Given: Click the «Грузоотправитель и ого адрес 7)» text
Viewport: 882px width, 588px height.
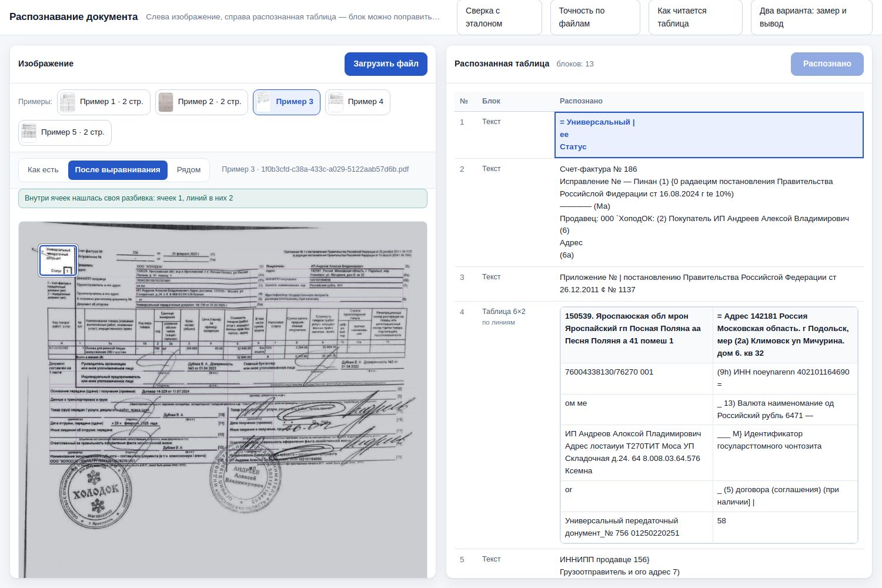Looking at the screenshot, I should (620, 572).
